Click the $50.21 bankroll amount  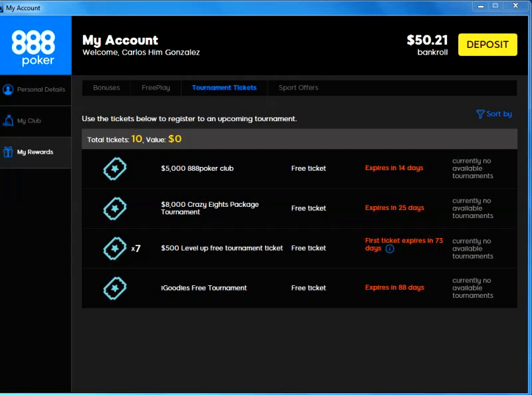click(427, 40)
